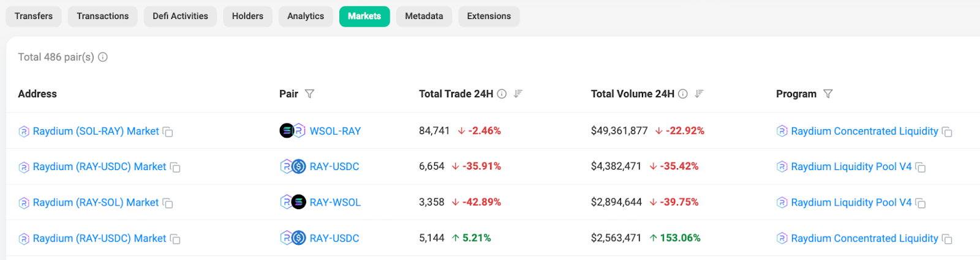Switch to the Holders tab
Screen dimensions: 980x260
(247, 16)
